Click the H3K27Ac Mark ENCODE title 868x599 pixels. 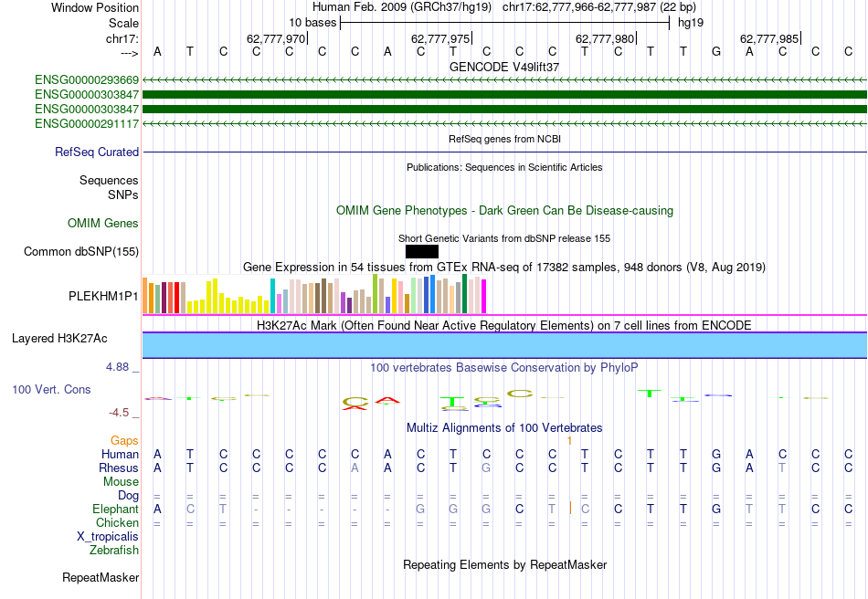[x=504, y=325]
